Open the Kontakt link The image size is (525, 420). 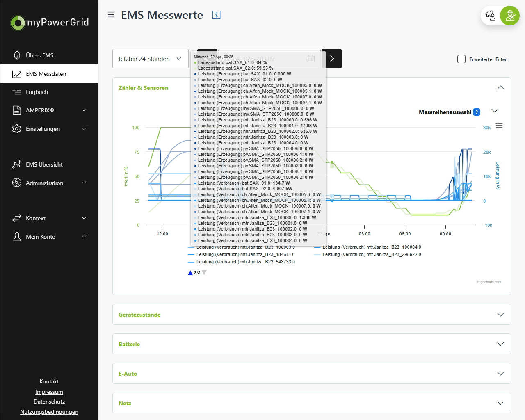coord(49,381)
